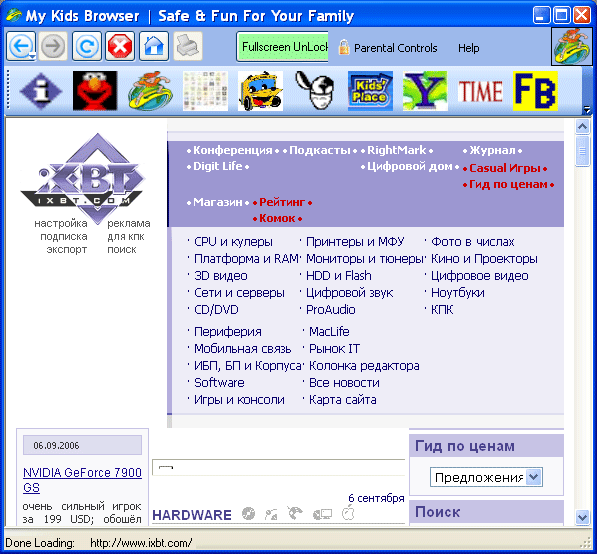The image size is (597, 554).
Task: Print the page with printer icon
Action: pyautogui.click(x=188, y=46)
